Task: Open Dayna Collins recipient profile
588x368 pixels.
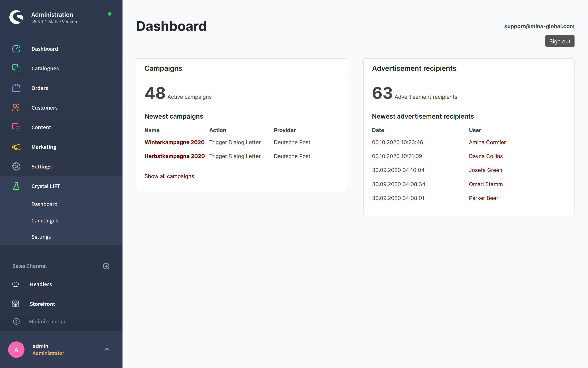Action: click(x=486, y=156)
